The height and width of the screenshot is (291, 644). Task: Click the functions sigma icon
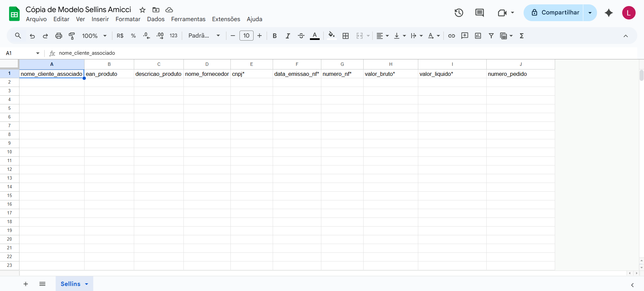point(522,36)
